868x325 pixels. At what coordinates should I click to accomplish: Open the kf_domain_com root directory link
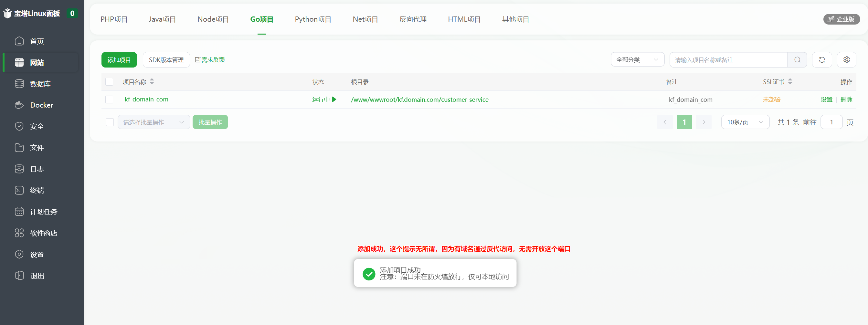[419, 100]
